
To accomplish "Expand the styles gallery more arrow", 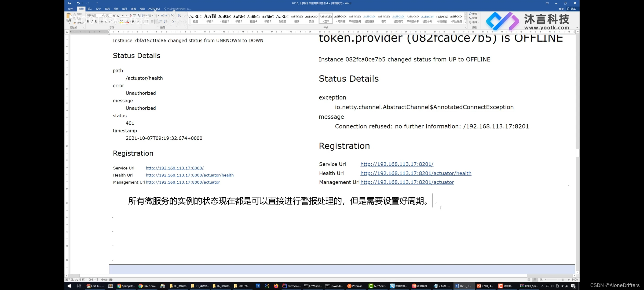I will point(465,22).
